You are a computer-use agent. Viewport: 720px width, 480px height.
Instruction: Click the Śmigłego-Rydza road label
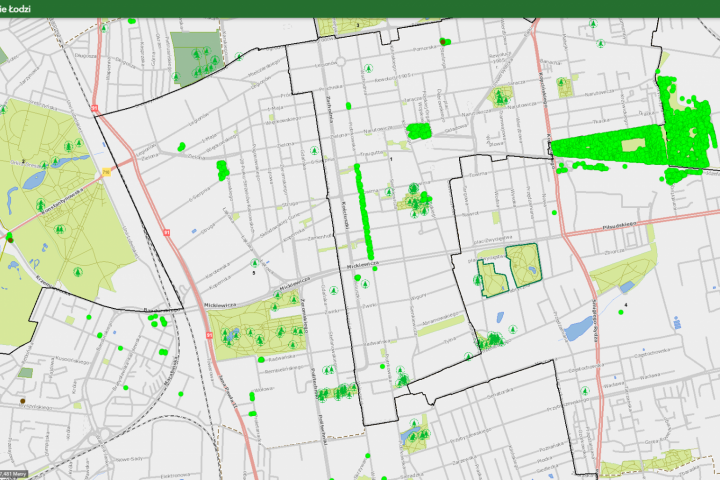coord(596,322)
